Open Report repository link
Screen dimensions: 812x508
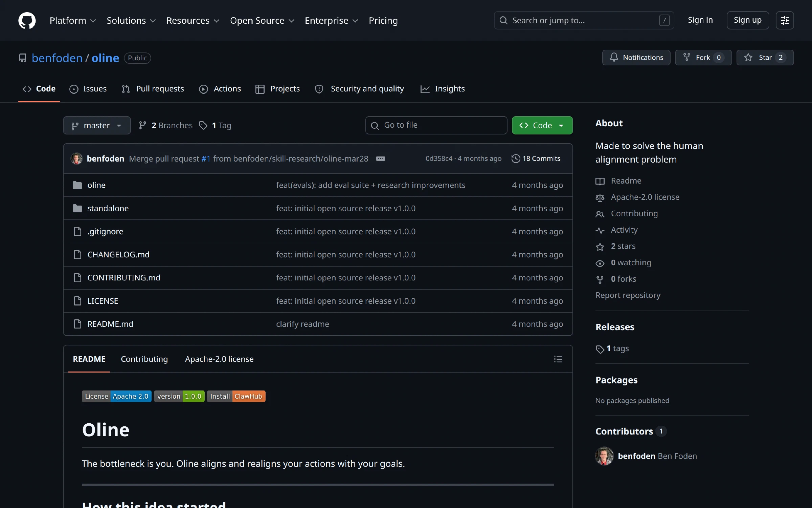(628, 295)
